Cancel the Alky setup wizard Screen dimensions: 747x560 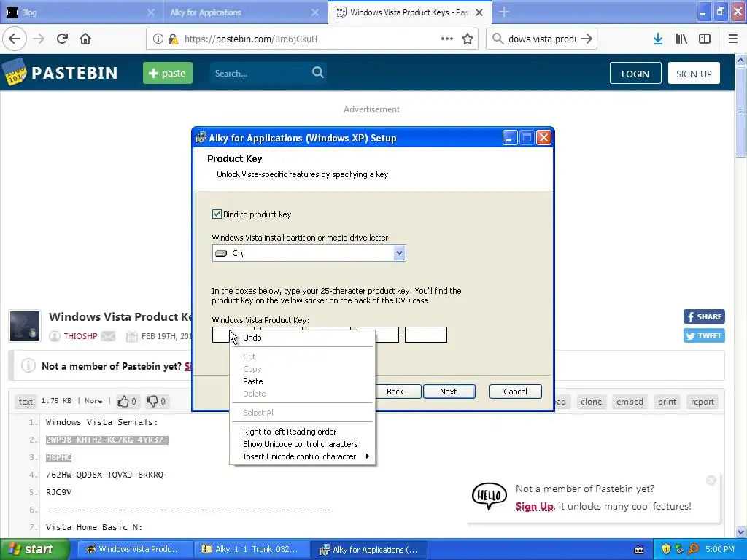click(516, 392)
